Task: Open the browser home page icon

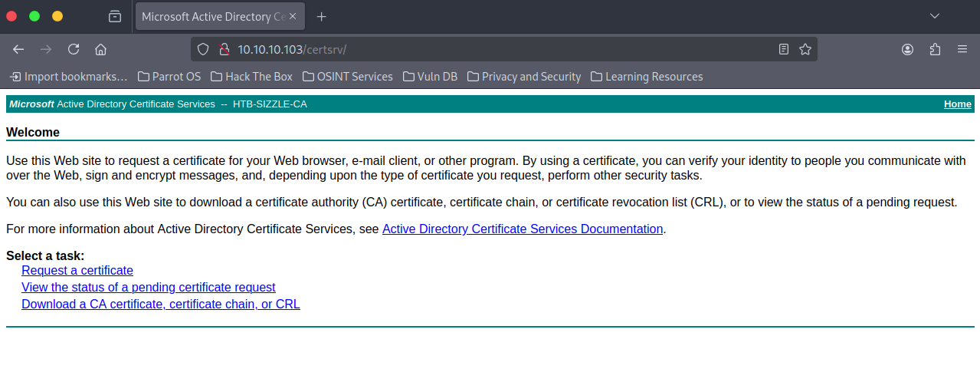Action: (100, 49)
